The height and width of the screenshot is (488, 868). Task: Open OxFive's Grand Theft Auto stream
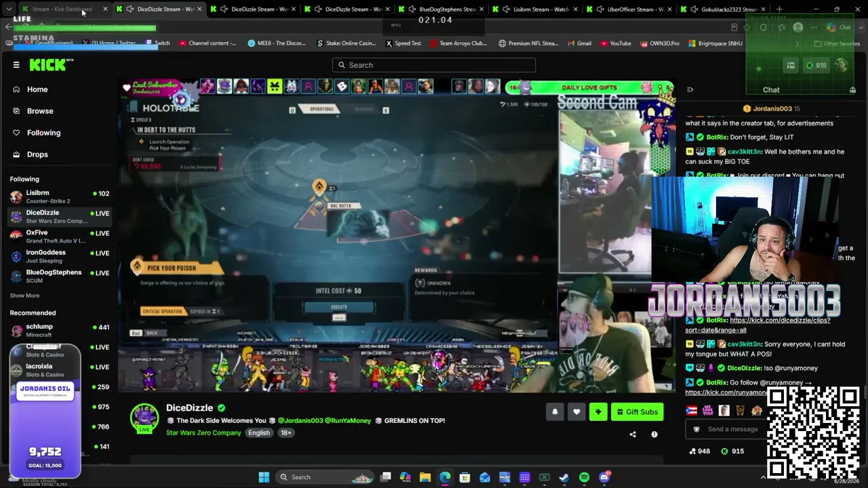(x=60, y=236)
